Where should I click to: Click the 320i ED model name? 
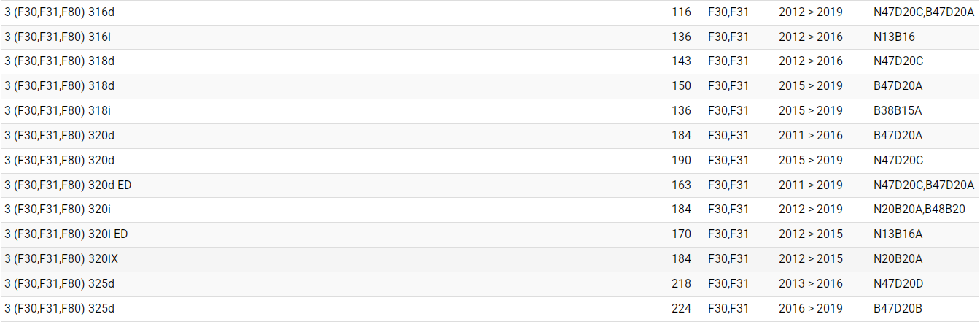point(66,234)
